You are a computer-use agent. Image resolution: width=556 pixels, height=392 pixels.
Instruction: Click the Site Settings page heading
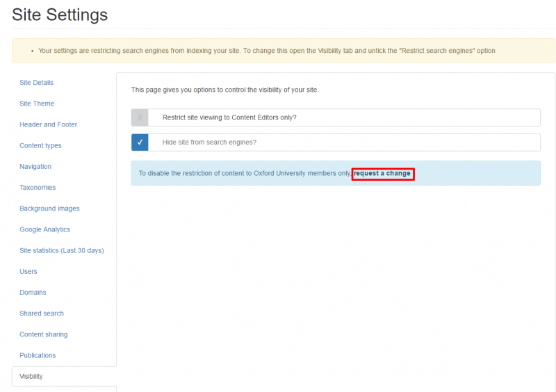(60, 15)
